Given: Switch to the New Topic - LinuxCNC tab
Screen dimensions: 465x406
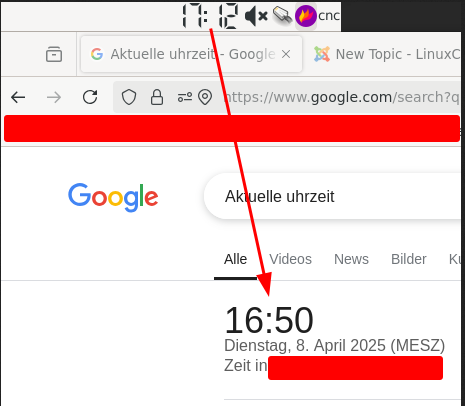Looking at the screenshot, I should pyautogui.click(x=387, y=54).
